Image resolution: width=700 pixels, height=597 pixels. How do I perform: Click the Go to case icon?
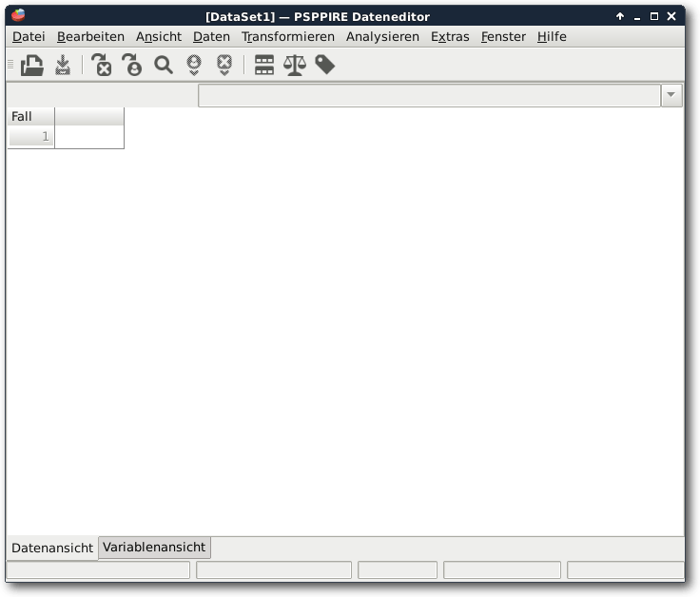pos(131,66)
